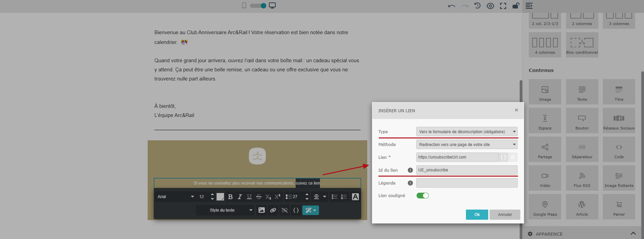Select the Google Maps content block
This screenshot has width=644, height=239.
(545, 207)
